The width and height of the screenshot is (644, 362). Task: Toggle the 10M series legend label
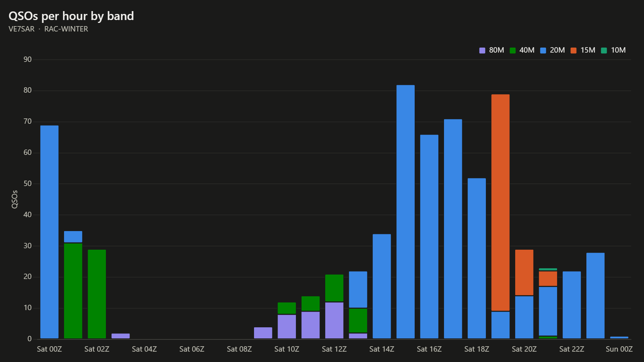[x=618, y=50]
